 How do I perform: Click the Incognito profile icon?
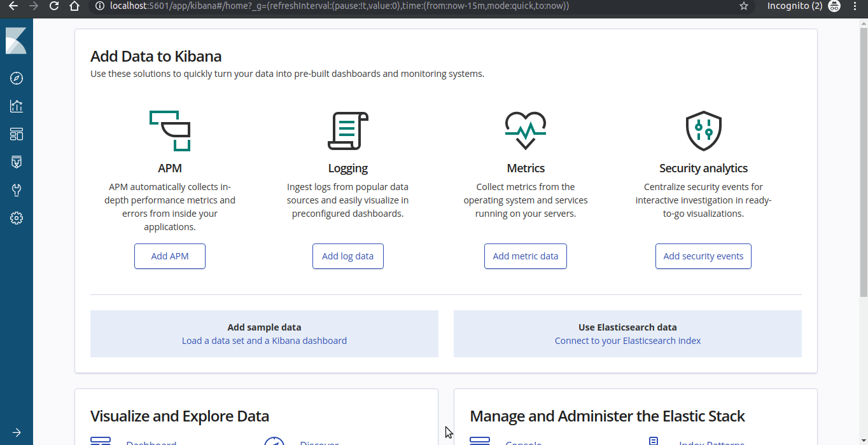point(834,6)
